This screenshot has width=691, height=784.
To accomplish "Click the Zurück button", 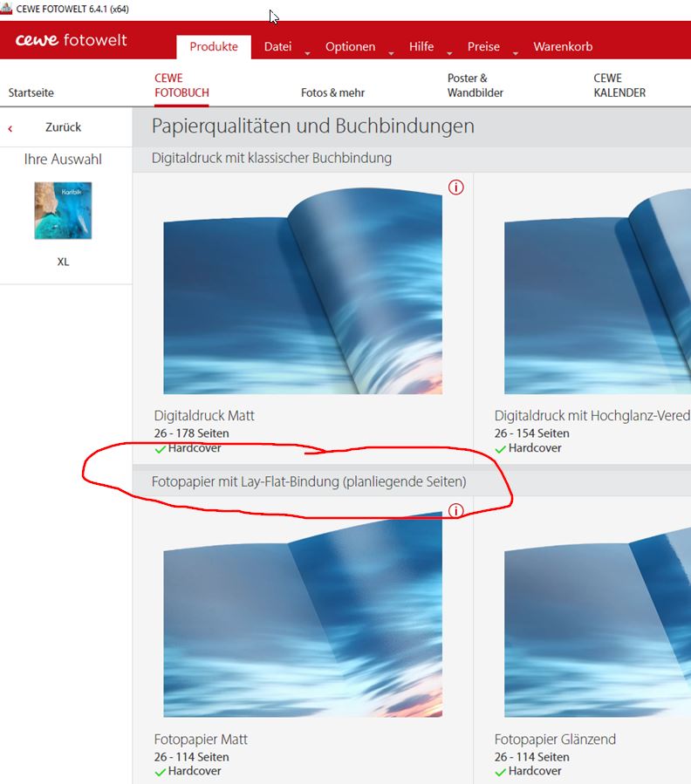I will click(63, 127).
